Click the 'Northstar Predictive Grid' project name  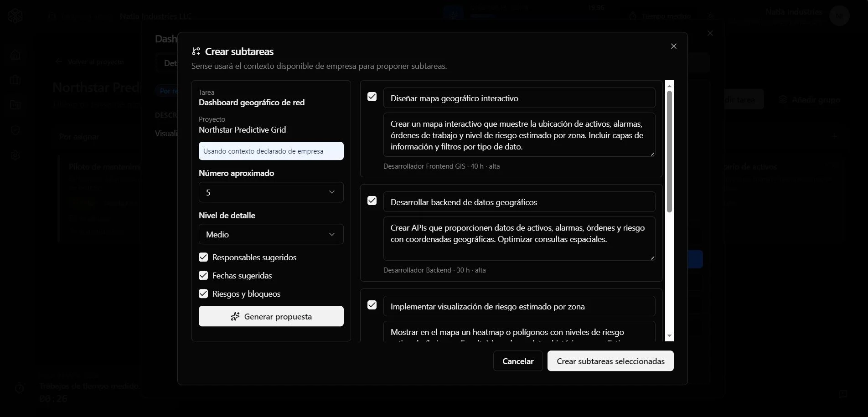(242, 130)
